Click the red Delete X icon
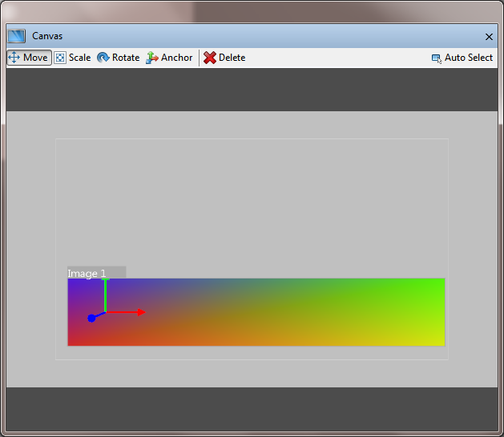The height and width of the screenshot is (437, 504). [x=210, y=58]
